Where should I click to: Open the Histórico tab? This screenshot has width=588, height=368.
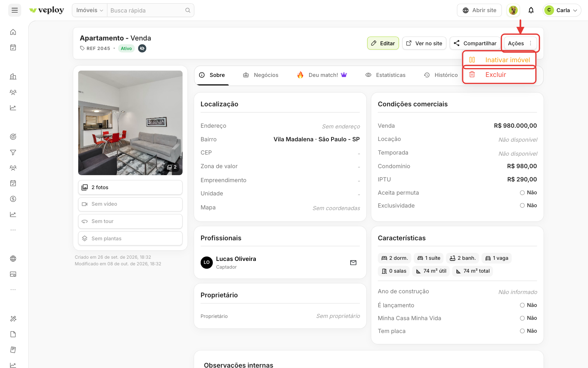pos(441,75)
